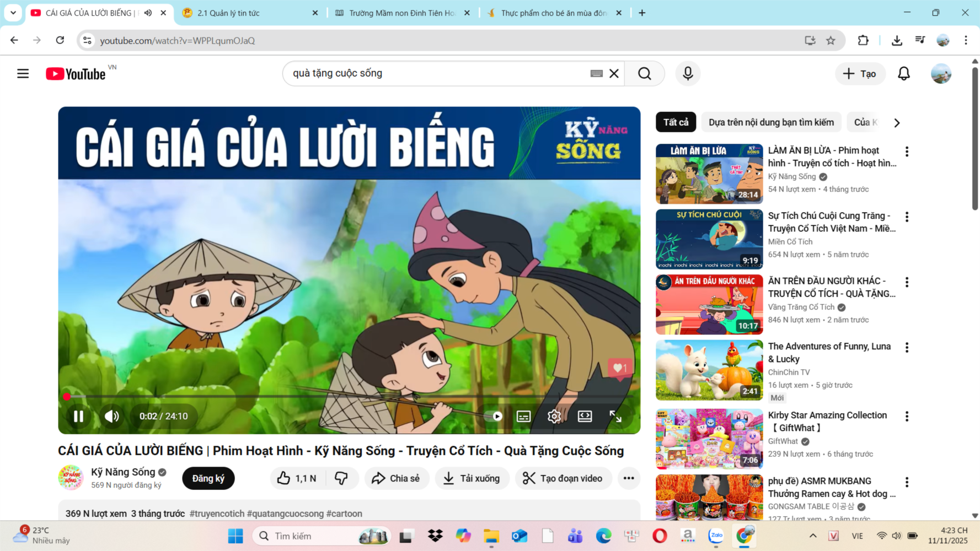The height and width of the screenshot is (551, 980).
Task: Select the "Dựa trên nội dung bạn tìm kiếm" chip
Action: click(770, 122)
